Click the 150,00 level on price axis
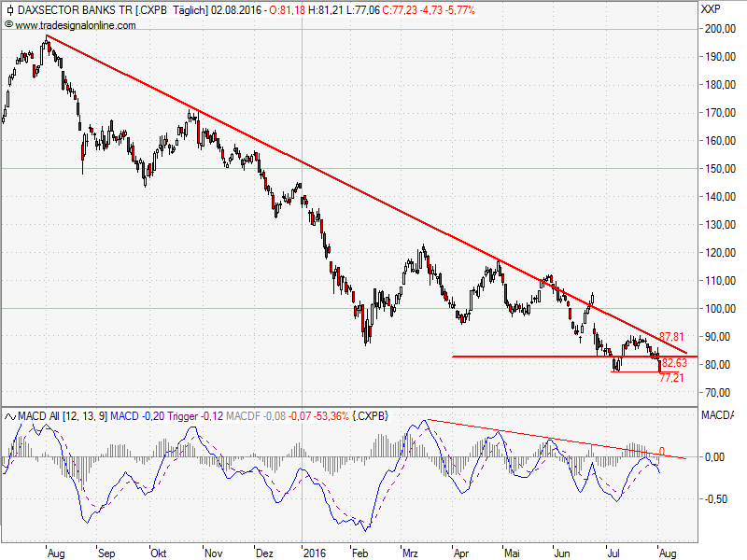This screenshot has width=747, height=560. coord(717,169)
